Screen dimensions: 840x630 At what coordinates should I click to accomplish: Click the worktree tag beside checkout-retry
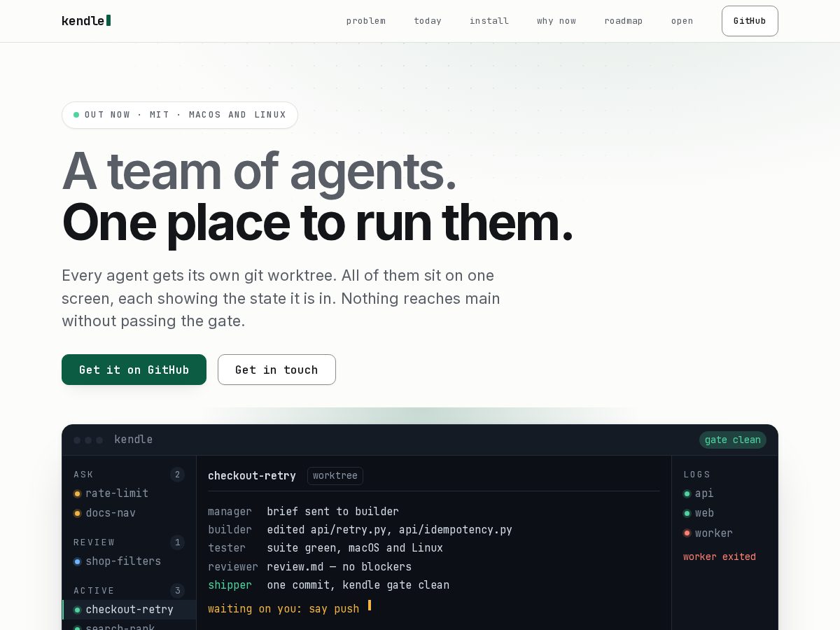coord(335,476)
